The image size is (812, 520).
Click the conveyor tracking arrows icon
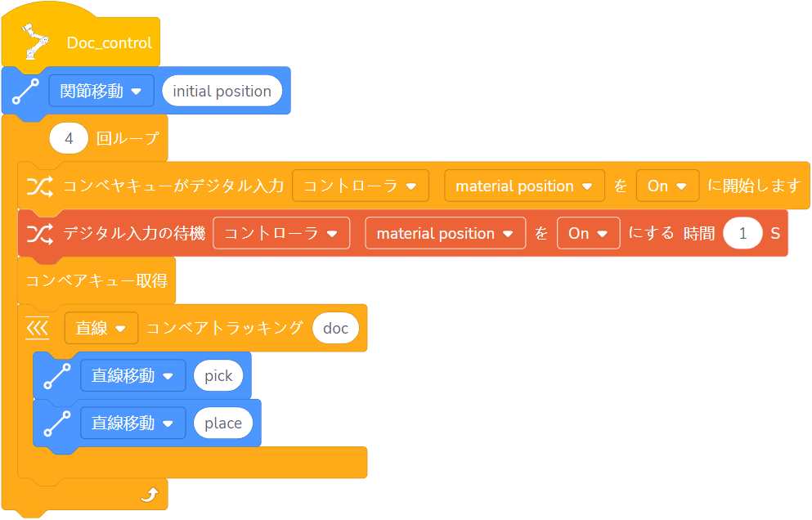38,328
